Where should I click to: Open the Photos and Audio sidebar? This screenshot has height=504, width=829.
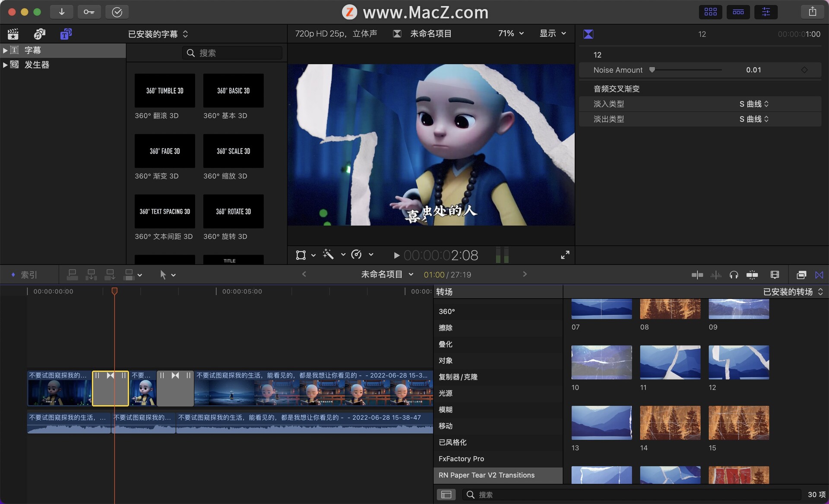[39, 34]
